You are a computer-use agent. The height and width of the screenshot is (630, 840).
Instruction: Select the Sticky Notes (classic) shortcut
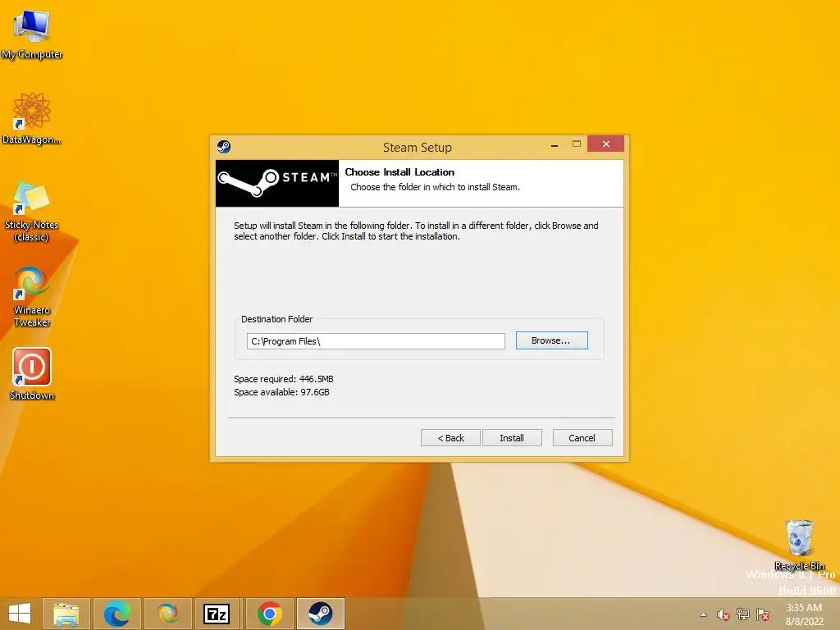(x=32, y=211)
